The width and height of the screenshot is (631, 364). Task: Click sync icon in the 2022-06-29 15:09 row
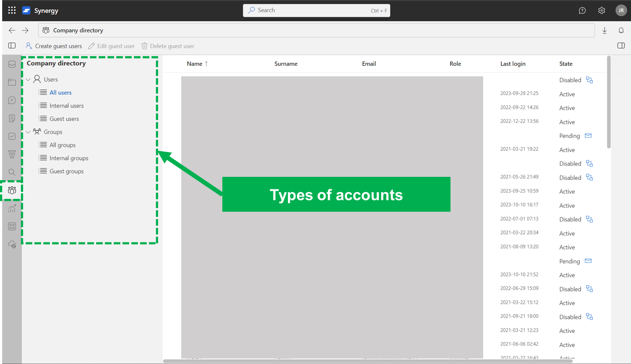(589, 289)
